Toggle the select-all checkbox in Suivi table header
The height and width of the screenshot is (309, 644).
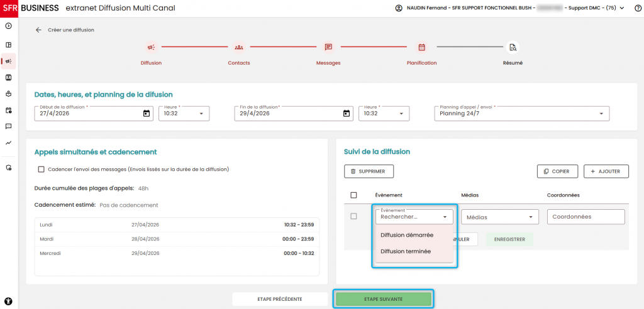click(x=353, y=195)
